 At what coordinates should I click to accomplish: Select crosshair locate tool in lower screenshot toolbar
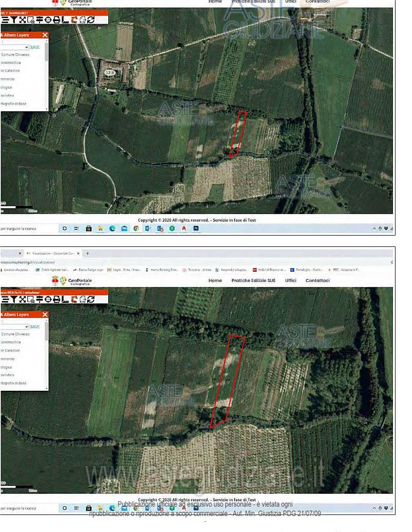point(48,299)
